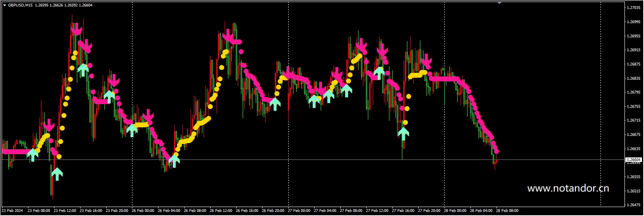Click the first pink down arrow on the left
644x216 pixels.
(49, 125)
